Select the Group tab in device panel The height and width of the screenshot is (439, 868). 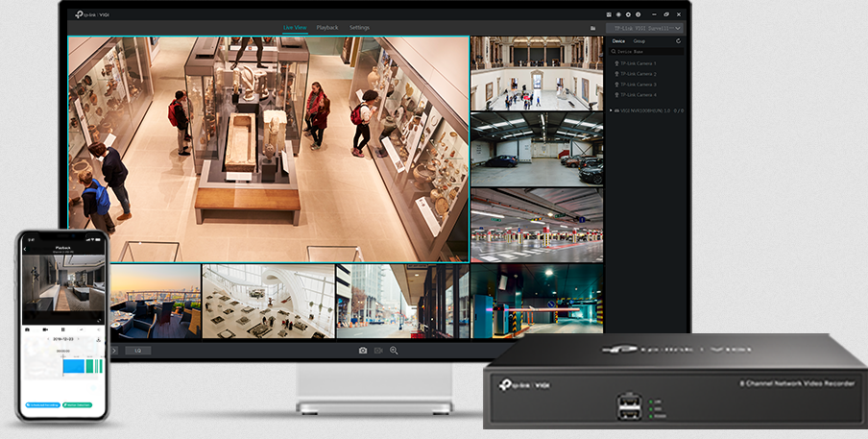(639, 41)
